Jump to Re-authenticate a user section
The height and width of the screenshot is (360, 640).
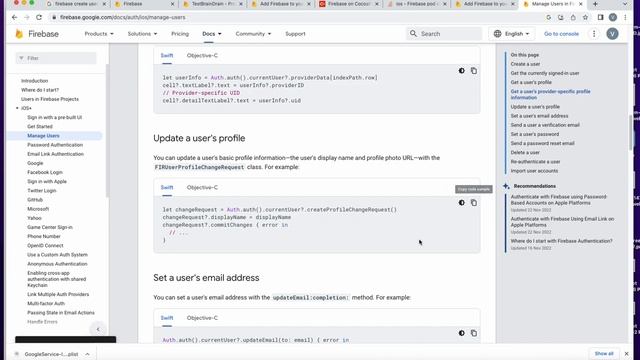535,162
